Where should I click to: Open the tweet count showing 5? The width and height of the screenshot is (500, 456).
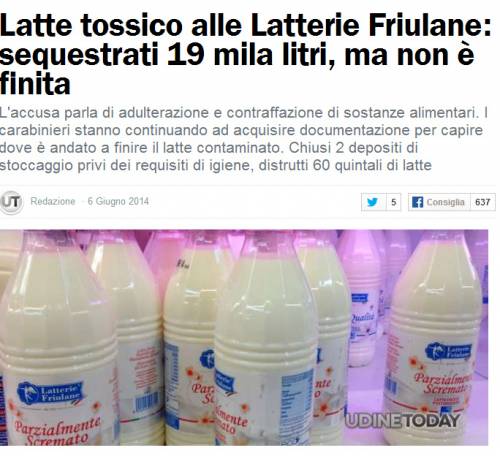point(394,202)
